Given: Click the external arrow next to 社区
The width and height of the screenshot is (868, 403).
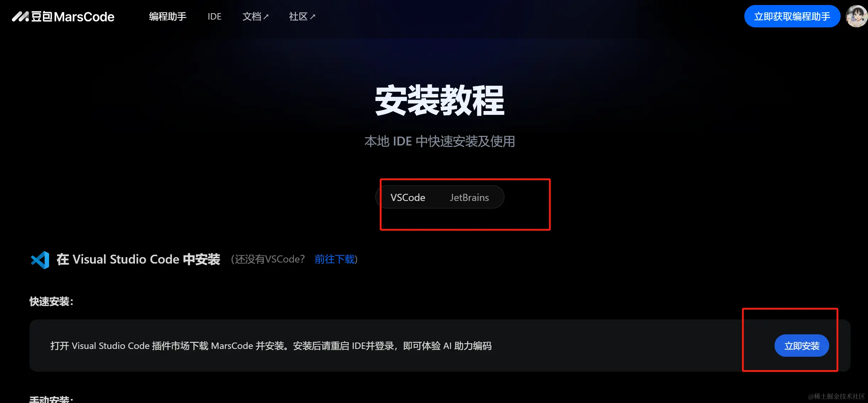Looking at the screenshot, I should point(312,17).
